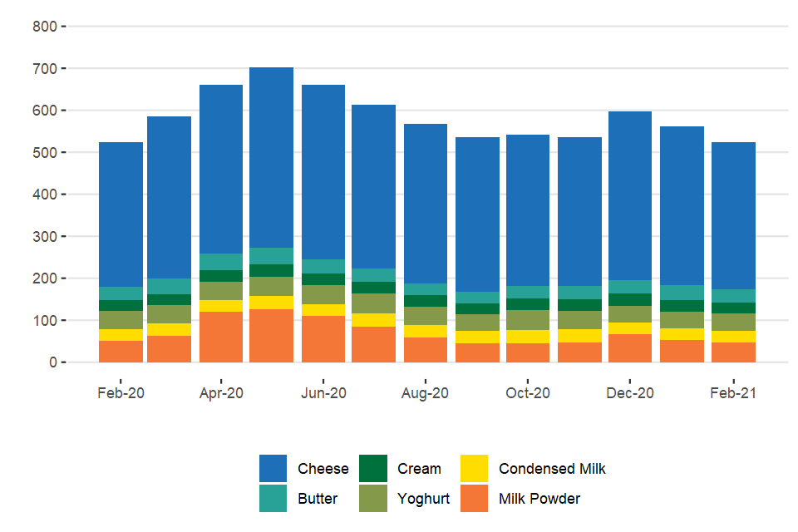Click the dark green Cream legend swatch
This screenshot has height=532, width=798.
(x=373, y=469)
